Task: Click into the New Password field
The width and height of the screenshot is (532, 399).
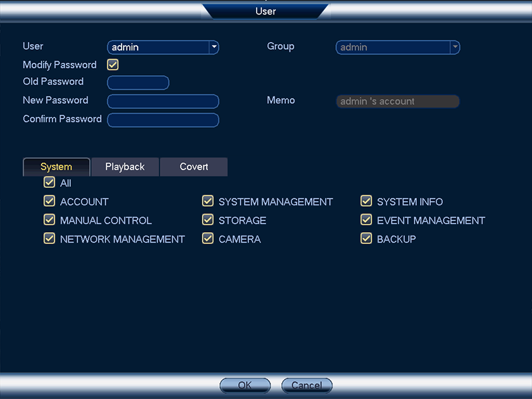Action: 163,101
